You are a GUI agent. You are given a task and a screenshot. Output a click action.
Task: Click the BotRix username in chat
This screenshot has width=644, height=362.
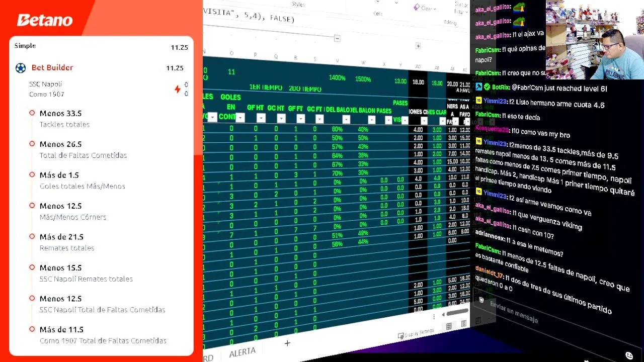[501, 87]
